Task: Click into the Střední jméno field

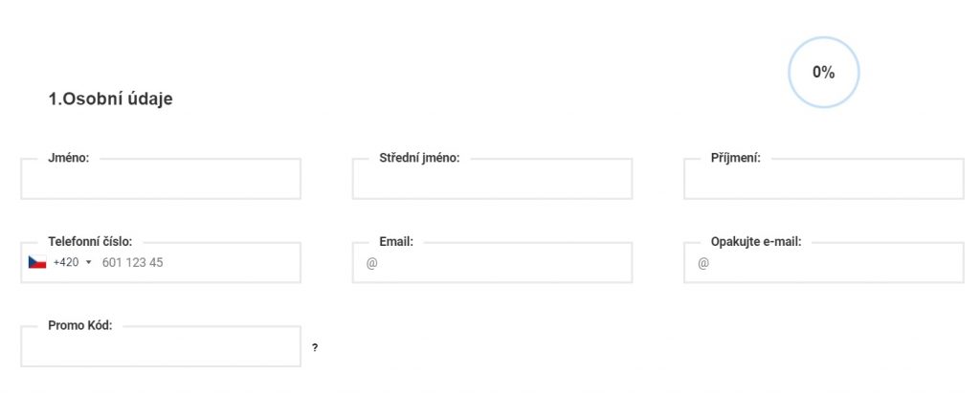Action: click(492, 182)
